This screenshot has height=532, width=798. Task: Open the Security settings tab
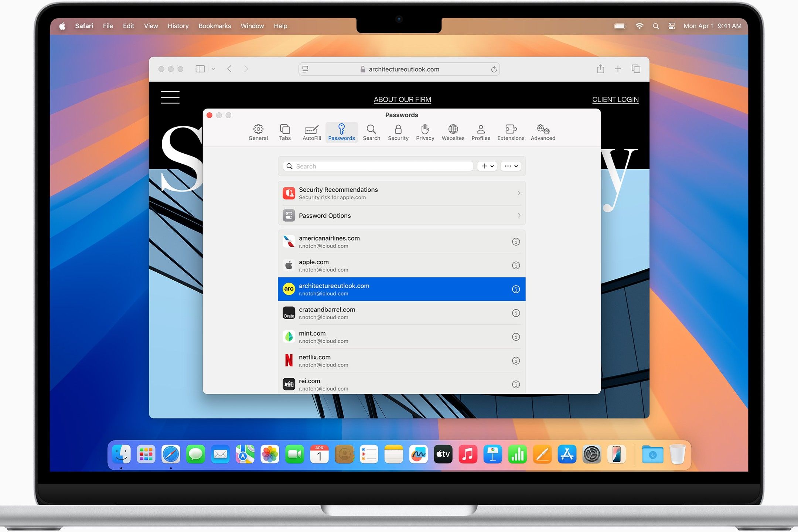tap(398, 132)
